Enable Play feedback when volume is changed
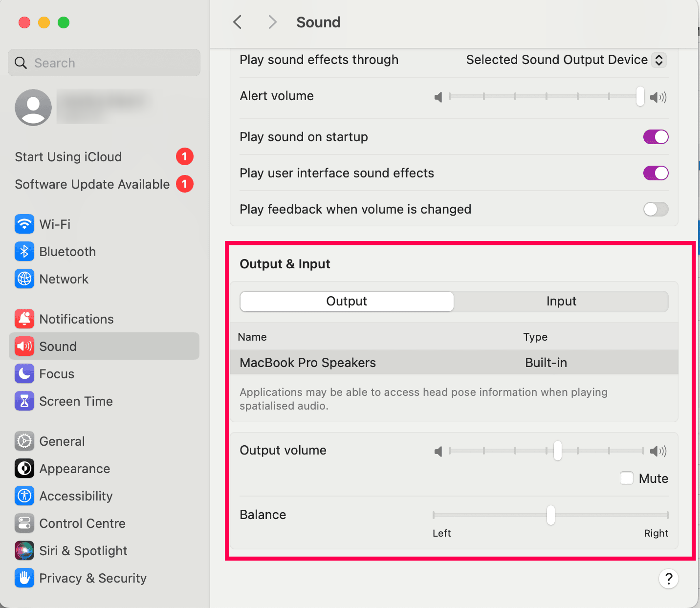 click(656, 209)
